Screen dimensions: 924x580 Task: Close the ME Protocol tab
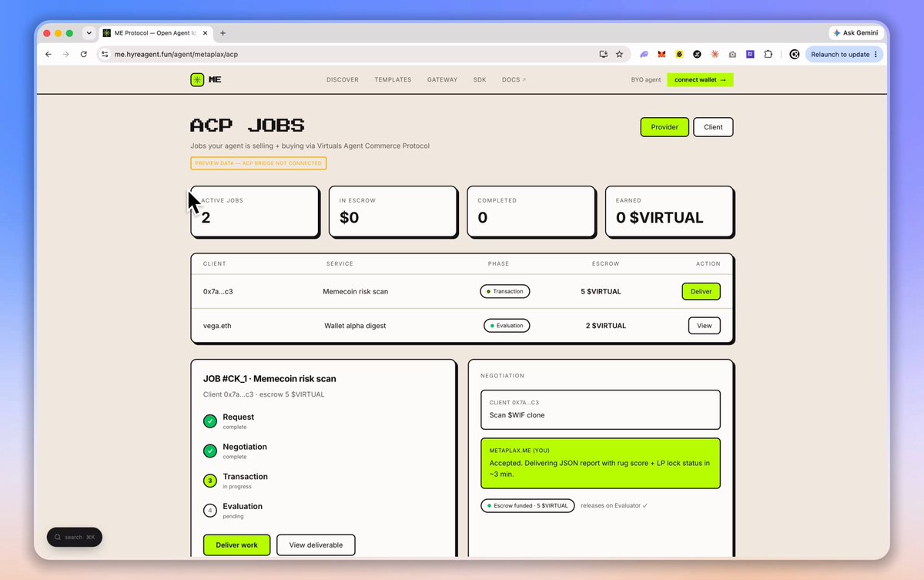(206, 33)
